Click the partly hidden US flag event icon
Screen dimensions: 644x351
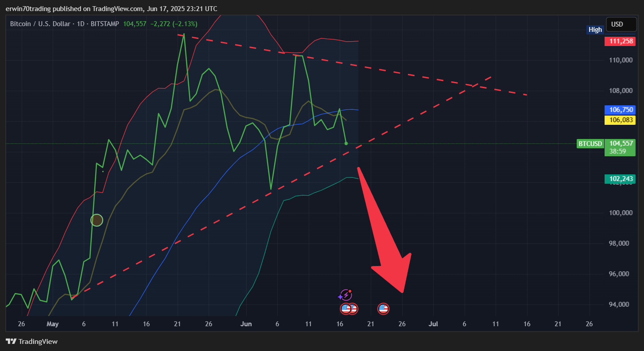(354, 309)
